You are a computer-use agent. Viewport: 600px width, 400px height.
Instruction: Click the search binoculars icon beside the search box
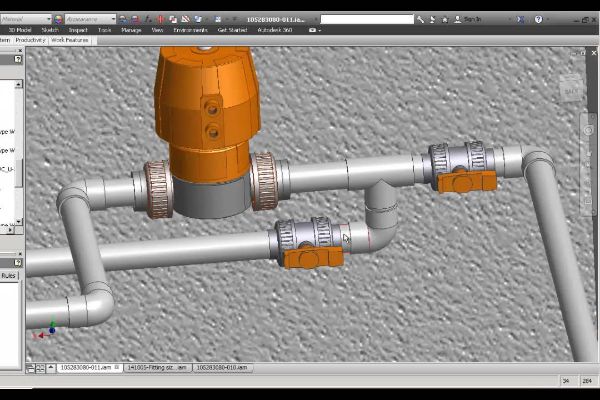pos(420,19)
